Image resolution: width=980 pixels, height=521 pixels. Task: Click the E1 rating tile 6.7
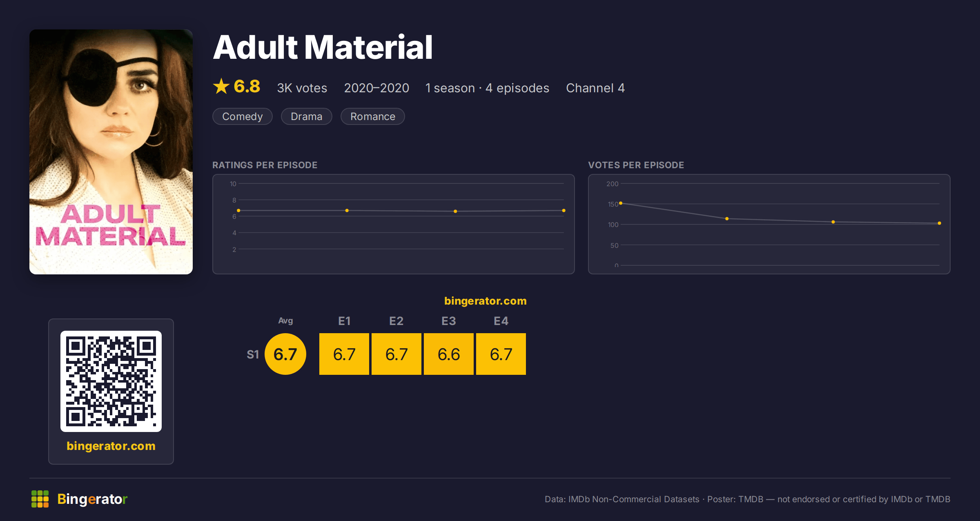tap(344, 354)
